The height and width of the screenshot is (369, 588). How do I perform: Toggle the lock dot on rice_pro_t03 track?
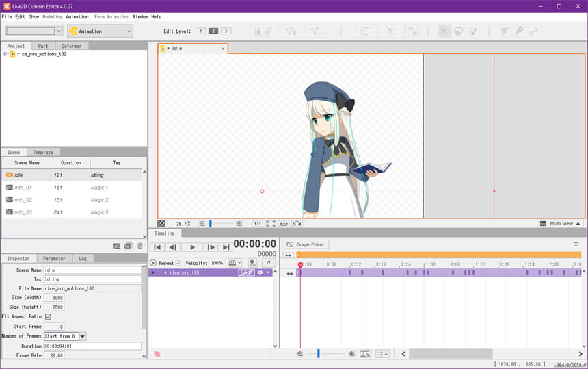coord(267,272)
